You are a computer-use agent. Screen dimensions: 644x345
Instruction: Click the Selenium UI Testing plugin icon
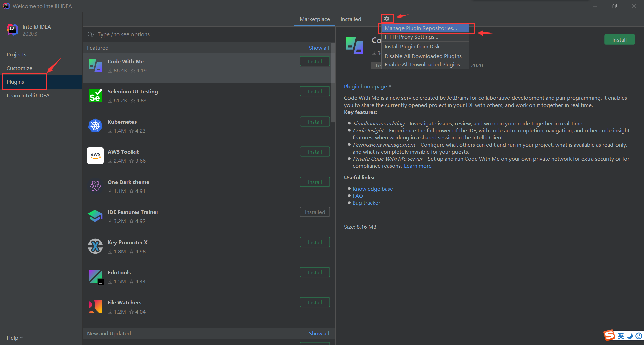[95, 95]
